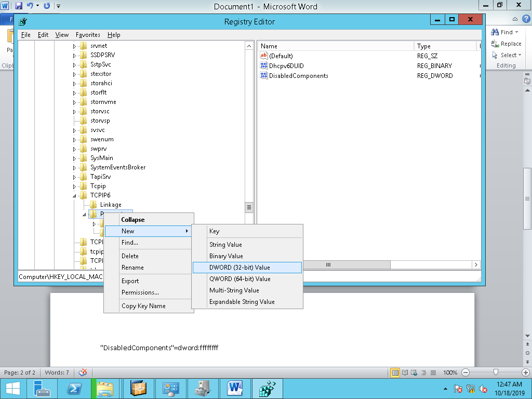Switch to Print Layout view icon
532x399 pixels.
(x=395, y=373)
